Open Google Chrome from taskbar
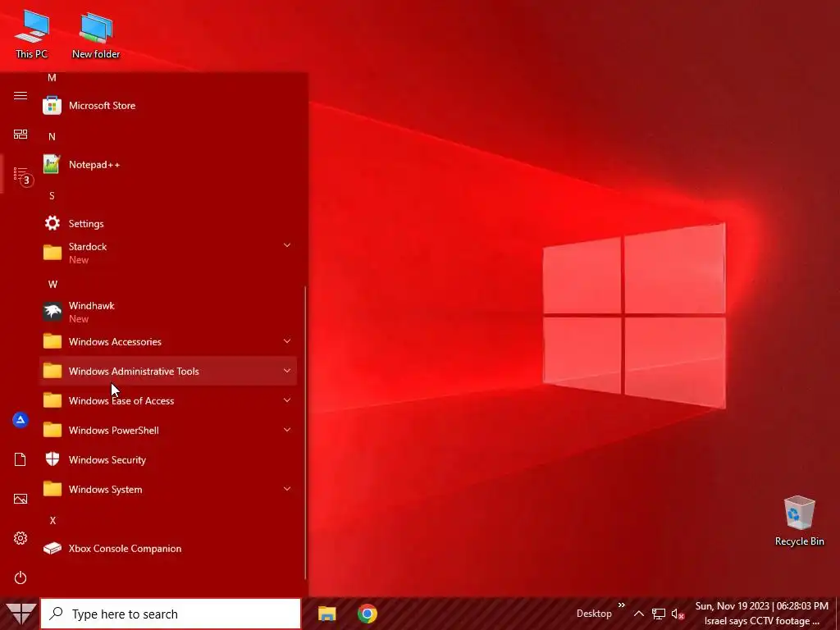This screenshot has width=840, height=630. click(367, 614)
